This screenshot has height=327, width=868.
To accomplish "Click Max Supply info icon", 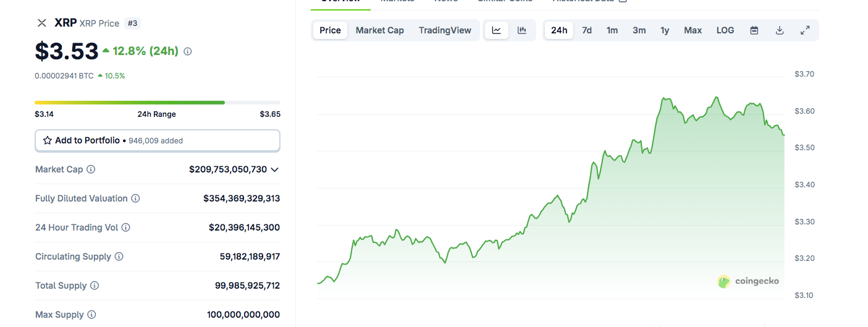I will (91, 315).
